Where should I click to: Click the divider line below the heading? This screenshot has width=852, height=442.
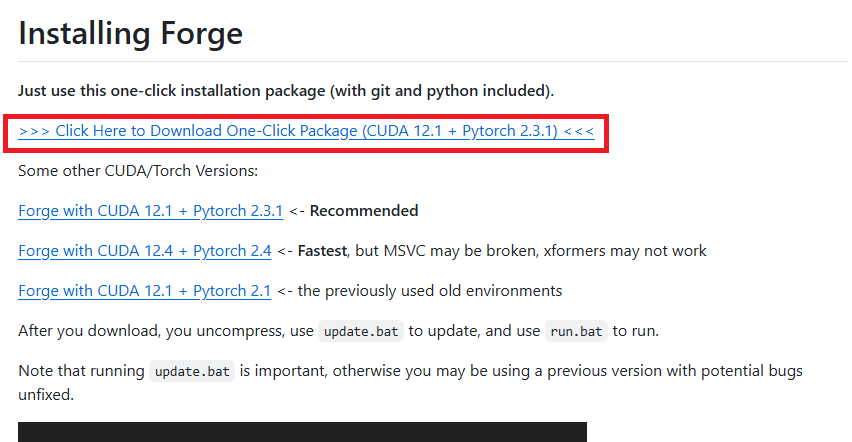pos(433,61)
